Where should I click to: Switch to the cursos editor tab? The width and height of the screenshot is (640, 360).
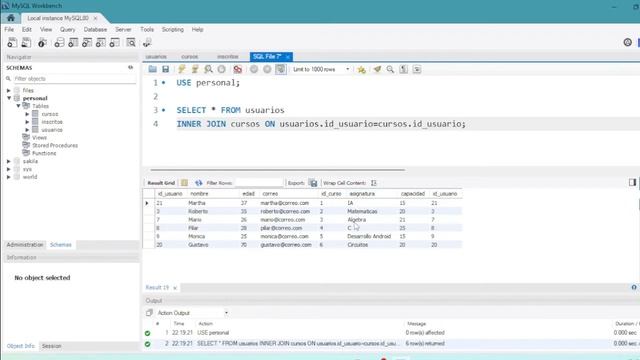tap(189, 57)
